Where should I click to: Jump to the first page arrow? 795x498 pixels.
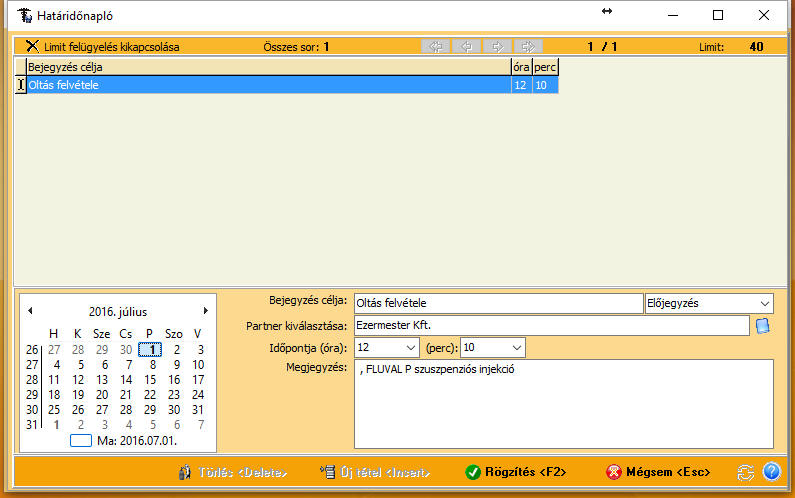(x=436, y=47)
